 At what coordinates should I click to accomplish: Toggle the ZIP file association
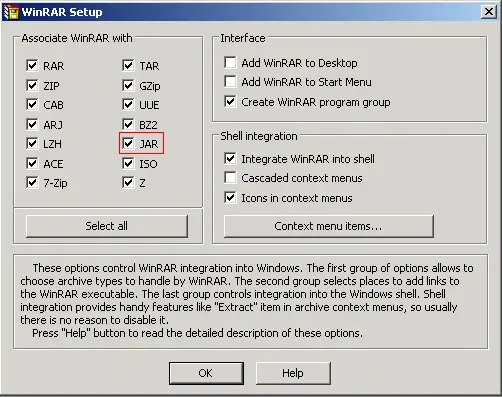pos(32,85)
